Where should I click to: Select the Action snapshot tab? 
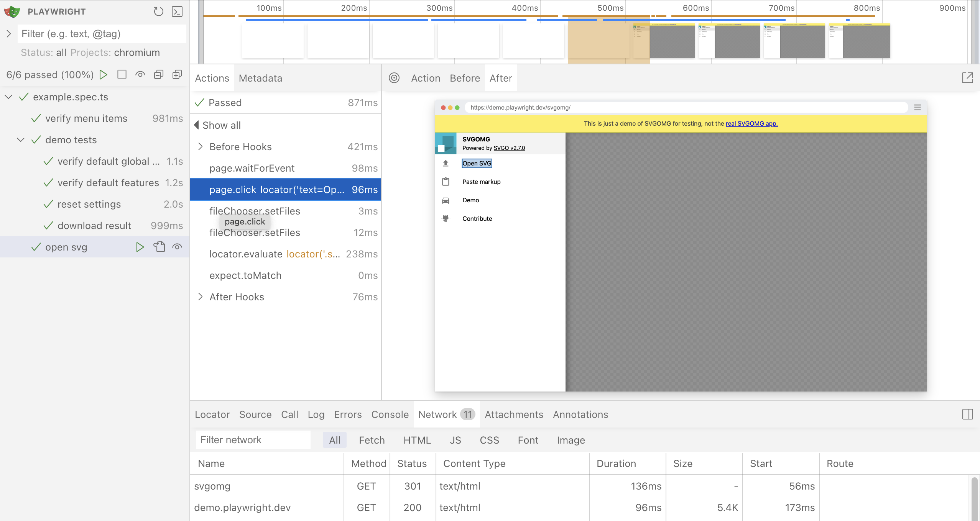pyautogui.click(x=426, y=78)
